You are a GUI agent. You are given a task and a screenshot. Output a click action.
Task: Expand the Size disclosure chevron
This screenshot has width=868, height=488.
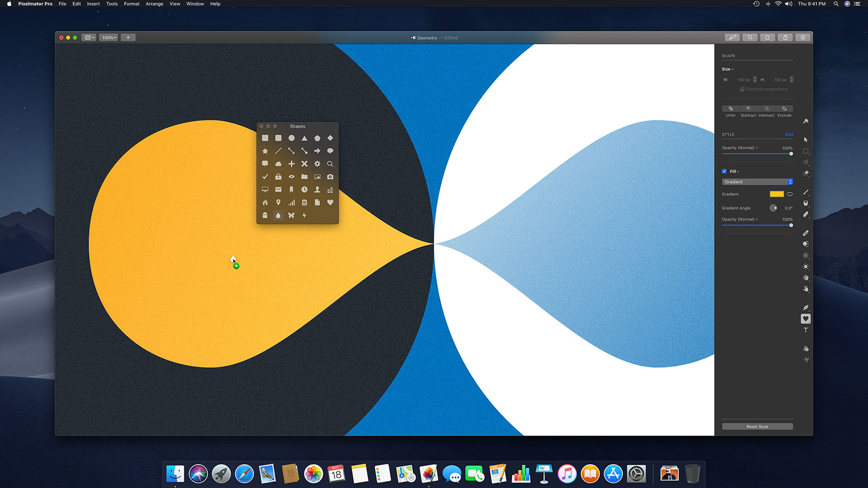click(x=731, y=69)
